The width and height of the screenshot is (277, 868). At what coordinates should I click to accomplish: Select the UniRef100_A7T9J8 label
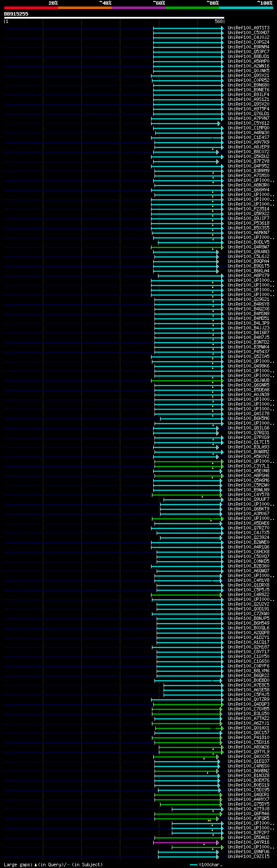click(x=248, y=809)
